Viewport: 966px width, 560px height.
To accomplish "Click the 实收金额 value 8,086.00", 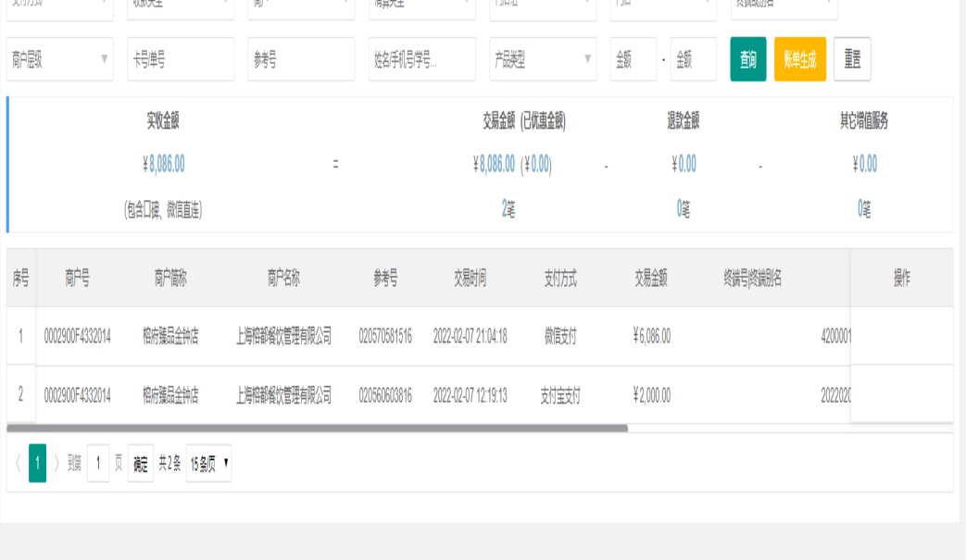I will point(164,165).
